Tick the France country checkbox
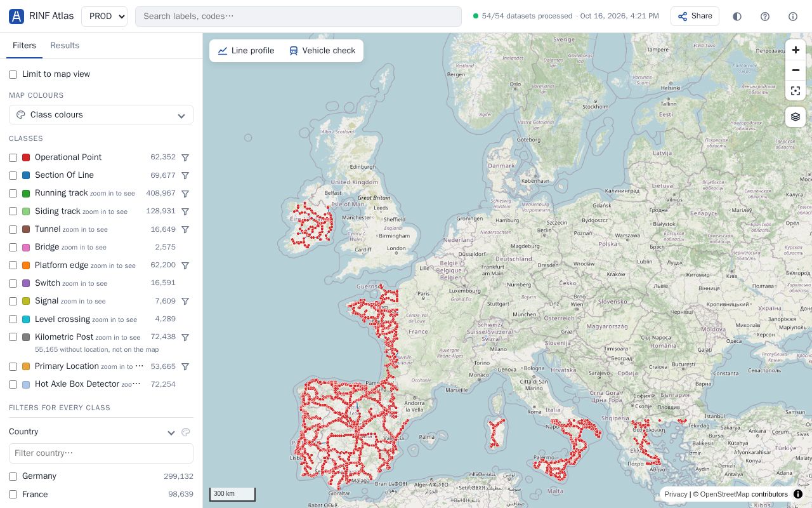 (13, 494)
